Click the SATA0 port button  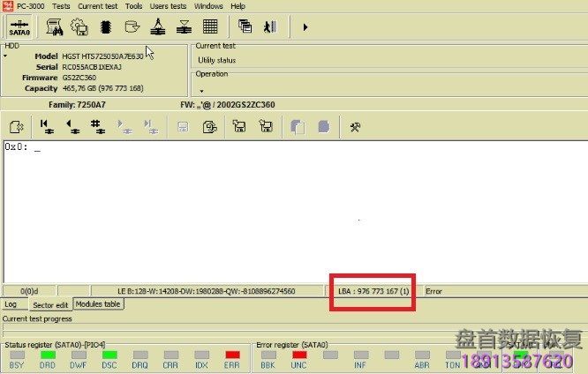coord(19,27)
